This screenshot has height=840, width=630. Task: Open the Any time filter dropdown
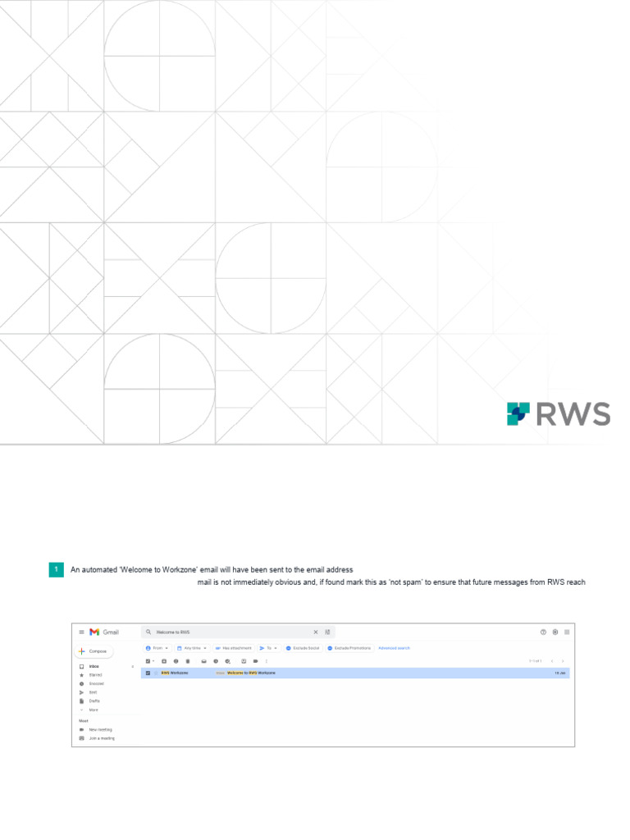tap(192, 648)
